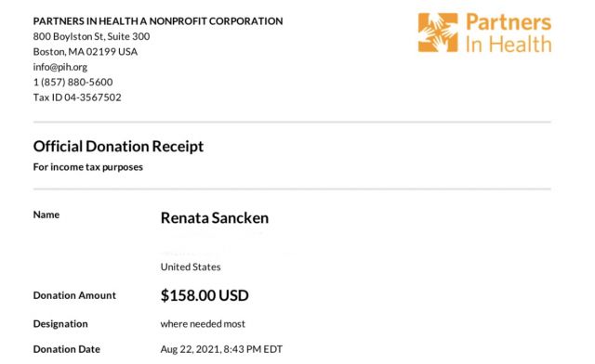
Task: Click the where needed most designation value
Action: click(203, 324)
